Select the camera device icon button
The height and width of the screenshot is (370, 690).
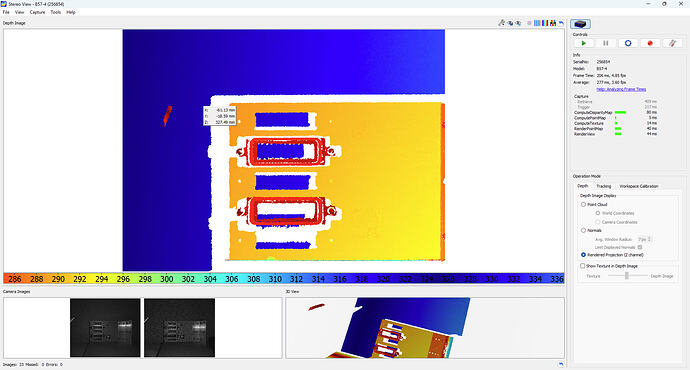[580, 24]
